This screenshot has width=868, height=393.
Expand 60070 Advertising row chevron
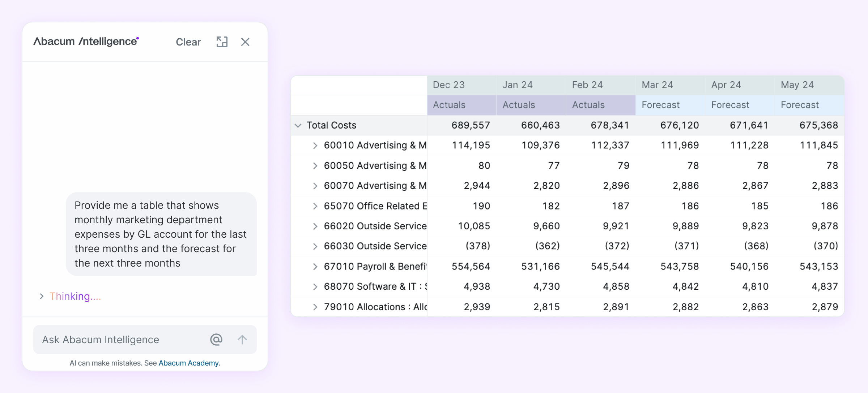pyautogui.click(x=315, y=186)
